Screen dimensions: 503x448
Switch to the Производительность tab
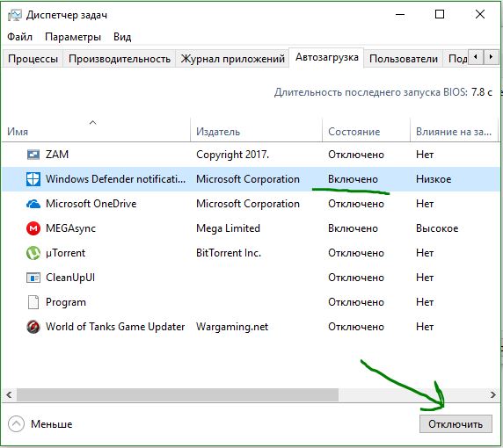click(120, 59)
